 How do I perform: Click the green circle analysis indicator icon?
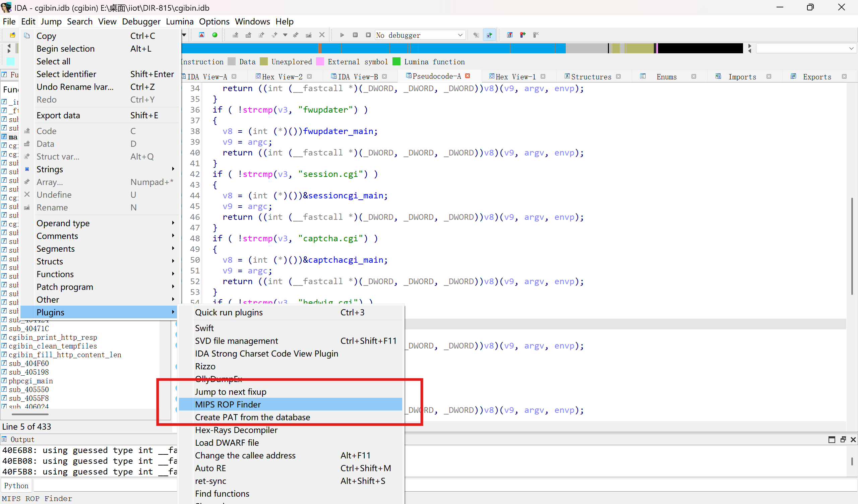tap(215, 35)
